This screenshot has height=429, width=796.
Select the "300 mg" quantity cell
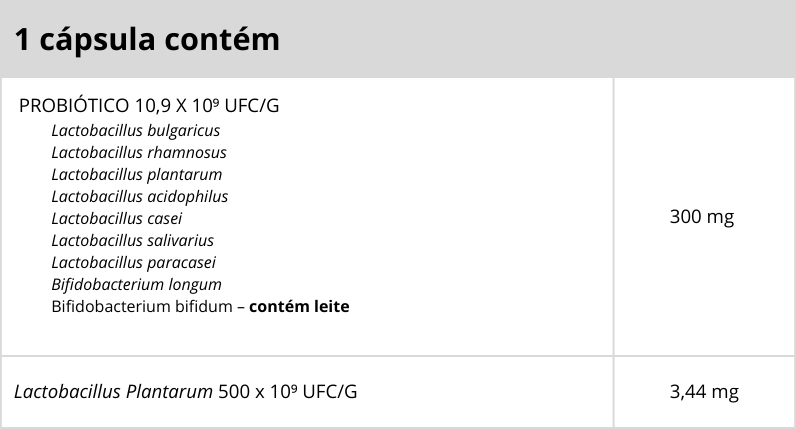[702, 217]
